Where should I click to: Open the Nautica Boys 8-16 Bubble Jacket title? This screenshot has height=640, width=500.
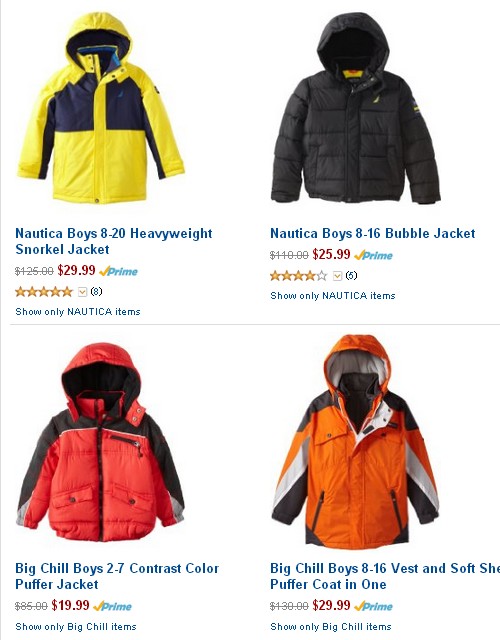point(373,233)
